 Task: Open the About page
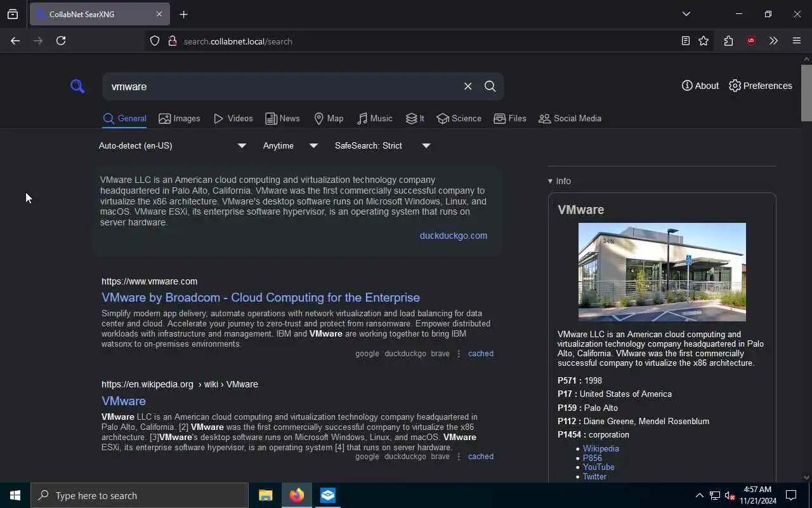(x=700, y=86)
